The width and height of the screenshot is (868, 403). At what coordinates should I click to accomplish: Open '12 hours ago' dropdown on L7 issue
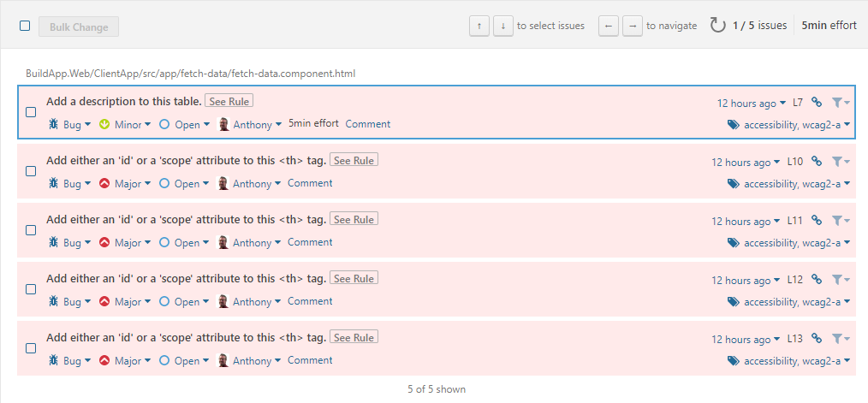(752, 103)
